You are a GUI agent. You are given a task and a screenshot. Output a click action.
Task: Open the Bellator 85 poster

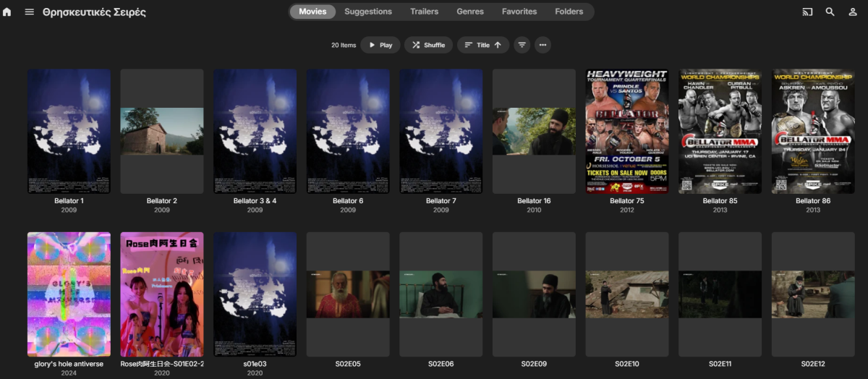(720, 132)
